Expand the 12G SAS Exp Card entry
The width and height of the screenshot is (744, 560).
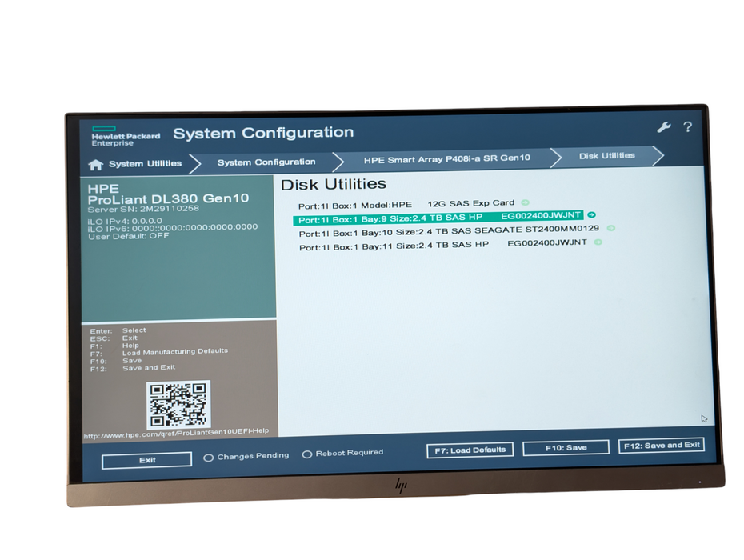pyautogui.click(x=406, y=205)
